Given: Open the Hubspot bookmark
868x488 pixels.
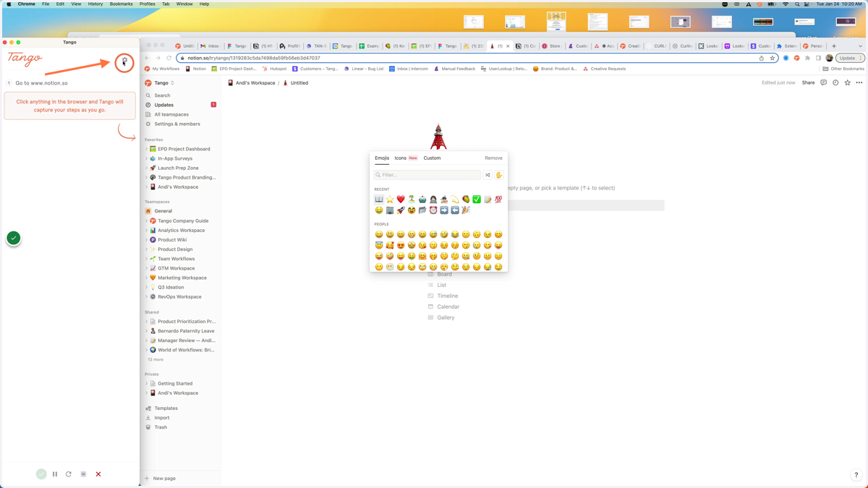Looking at the screenshot, I should 274,69.
